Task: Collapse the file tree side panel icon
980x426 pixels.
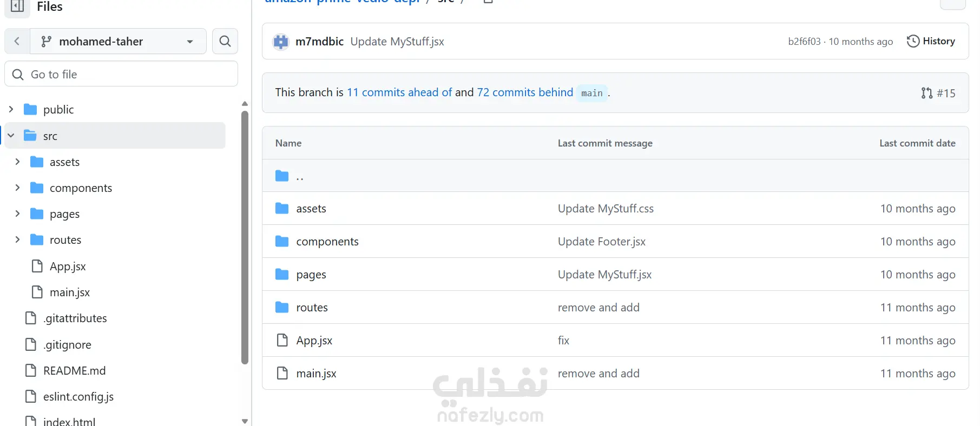Action: click(x=17, y=6)
